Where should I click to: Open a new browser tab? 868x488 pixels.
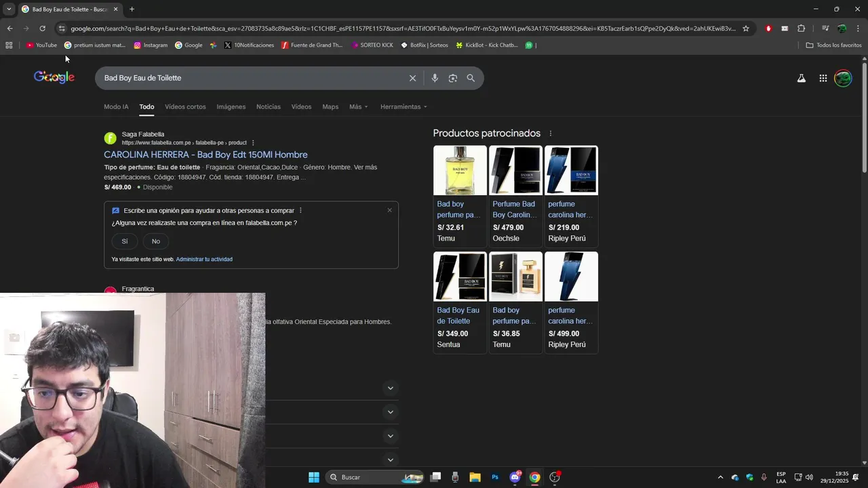(132, 9)
